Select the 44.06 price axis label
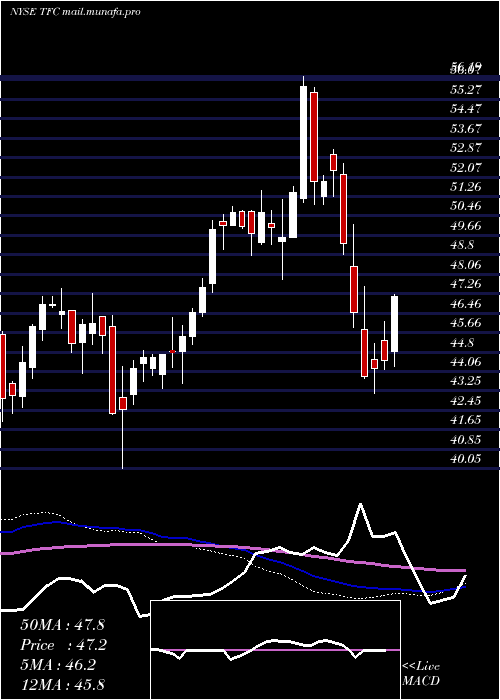 [466, 362]
